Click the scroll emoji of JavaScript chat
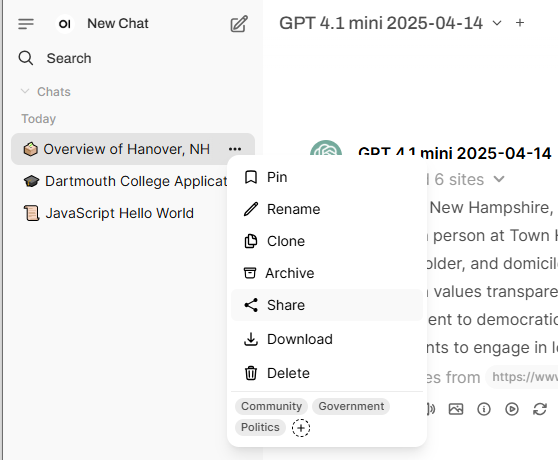This screenshot has width=558, height=460. click(31, 213)
